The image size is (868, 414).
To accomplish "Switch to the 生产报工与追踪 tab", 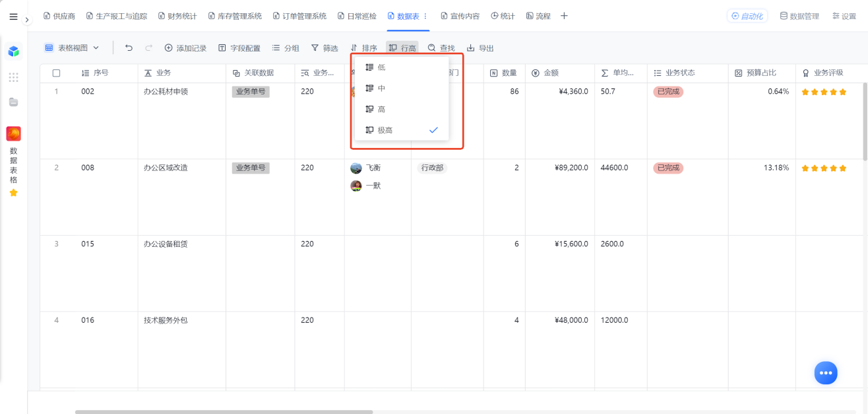I will click(117, 16).
